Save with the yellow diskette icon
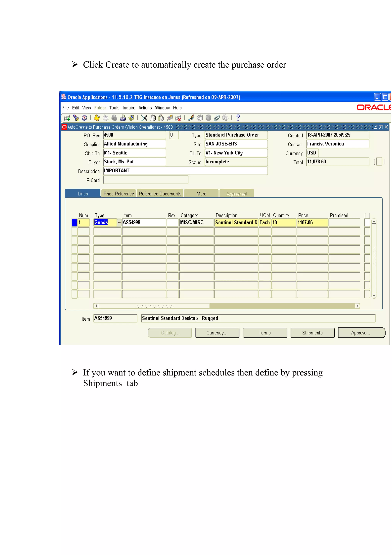 [x=97, y=118]
